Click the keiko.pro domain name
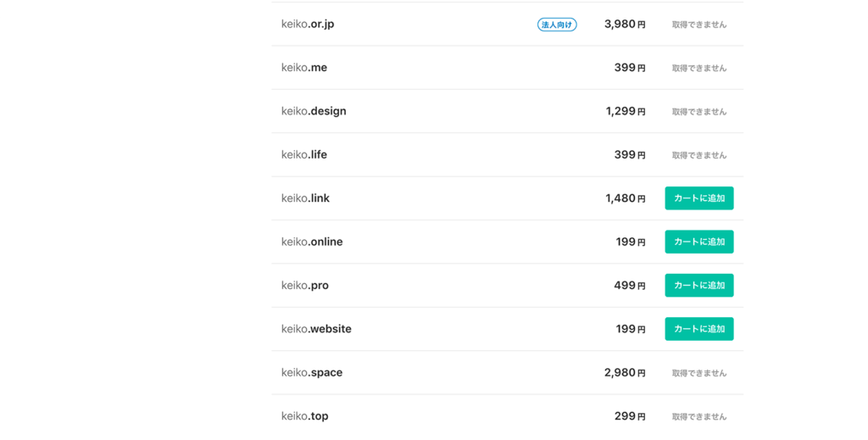Screen dimensions: 868x440 click(x=305, y=286)
